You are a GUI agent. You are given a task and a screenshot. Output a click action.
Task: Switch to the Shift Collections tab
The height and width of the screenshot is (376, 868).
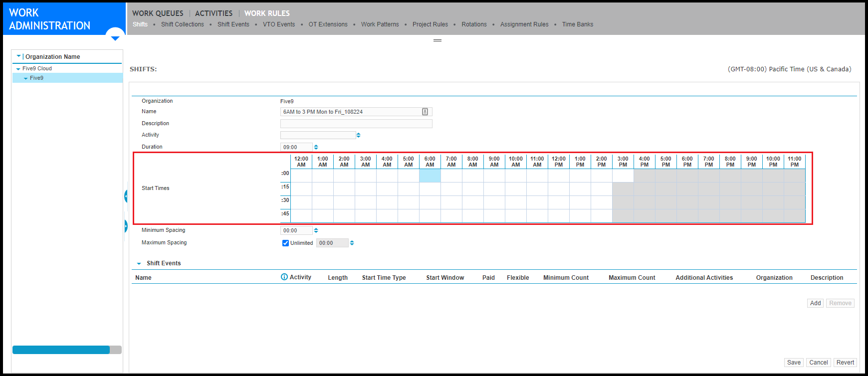tap(183, 24)
